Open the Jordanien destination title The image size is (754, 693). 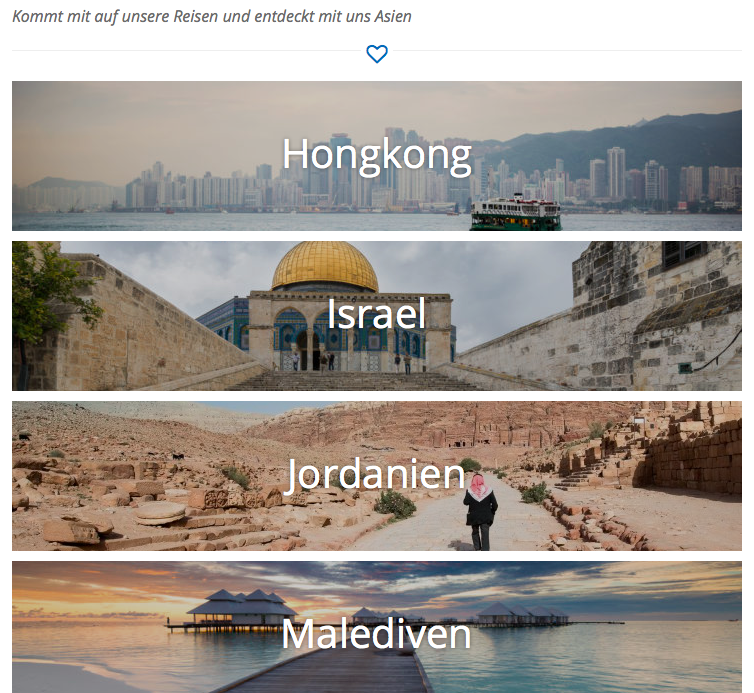click(x=377, y=475)
